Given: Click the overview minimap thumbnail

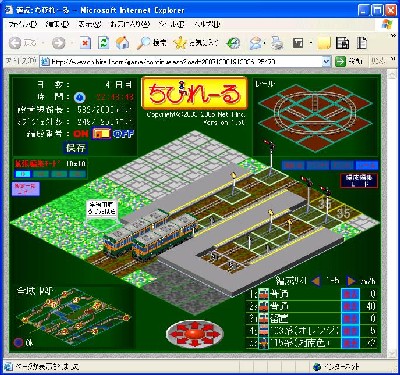Looking at the screenshot, I should pos(73,316).
